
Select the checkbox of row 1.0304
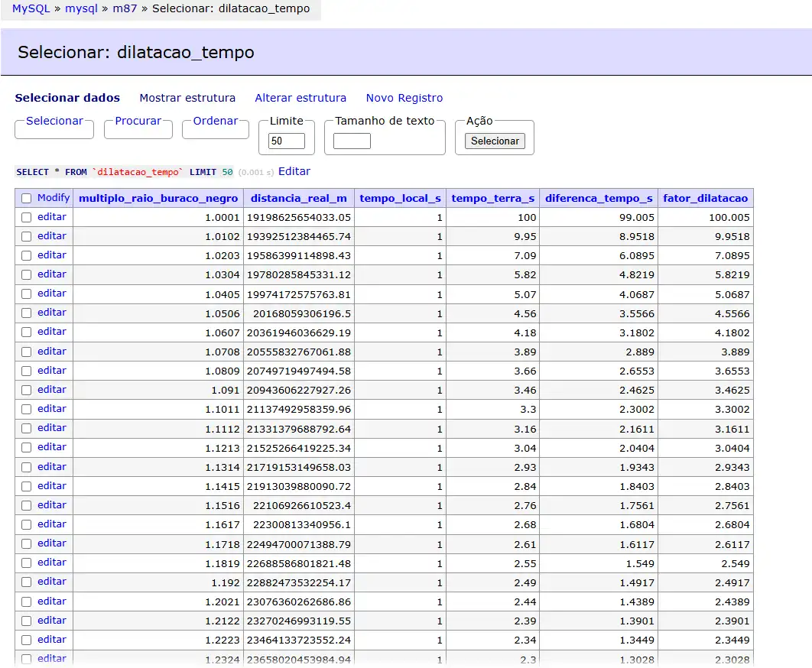(27, 275)
